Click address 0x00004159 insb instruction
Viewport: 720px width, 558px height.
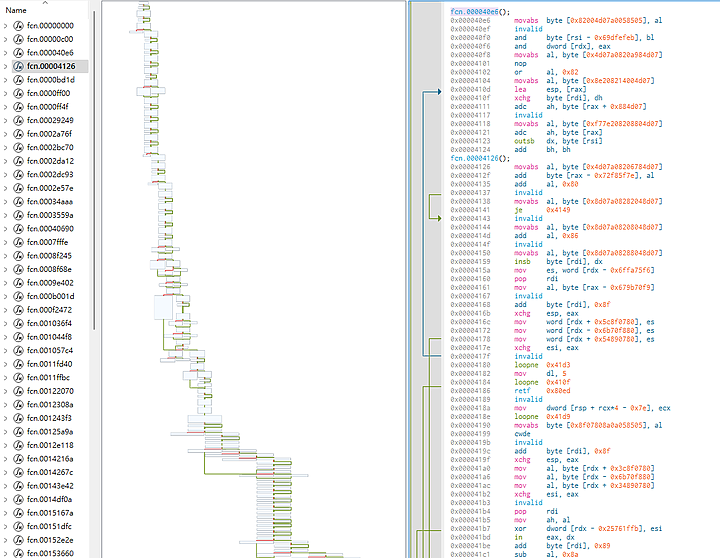tap(470, 262)
